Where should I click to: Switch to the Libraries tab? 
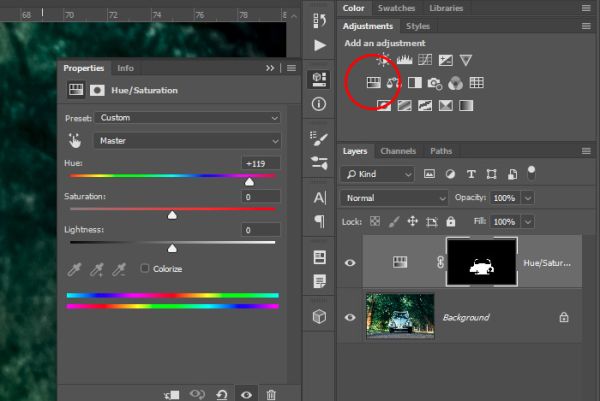tap(446, 8)
